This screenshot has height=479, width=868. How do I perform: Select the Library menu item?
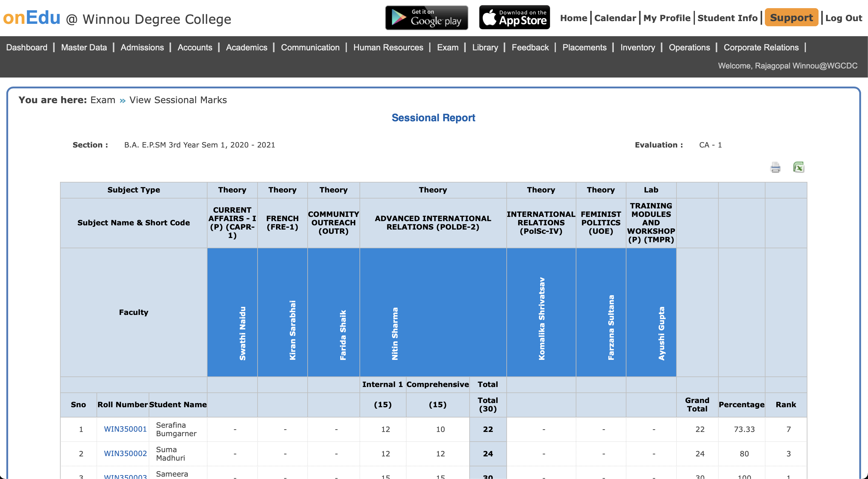click(485, 48)
